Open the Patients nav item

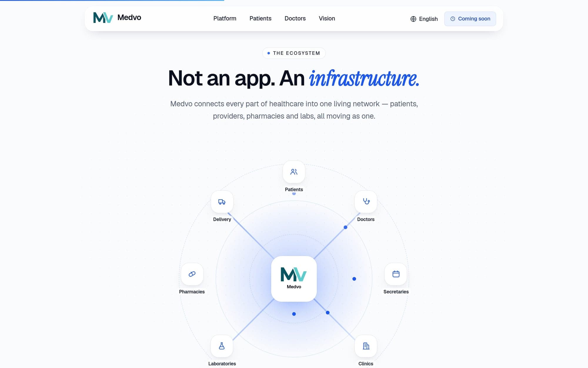pos(260,19)
